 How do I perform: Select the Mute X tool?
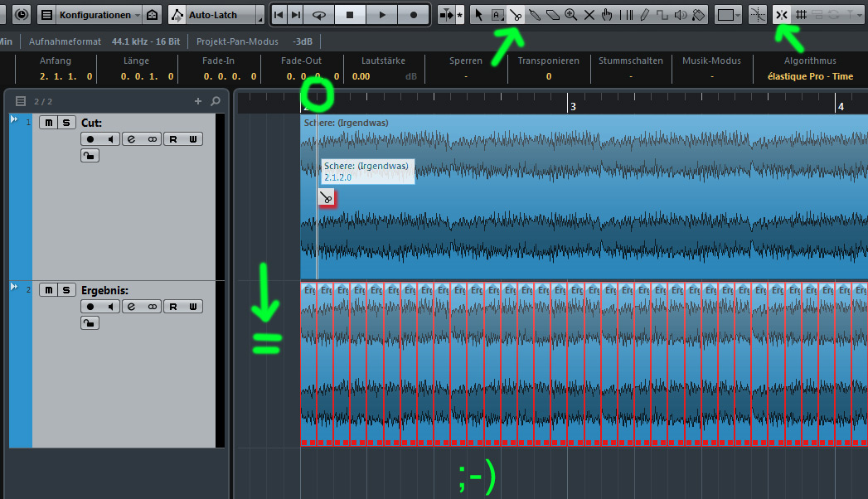pyautogui.click(x=589, y=15)
